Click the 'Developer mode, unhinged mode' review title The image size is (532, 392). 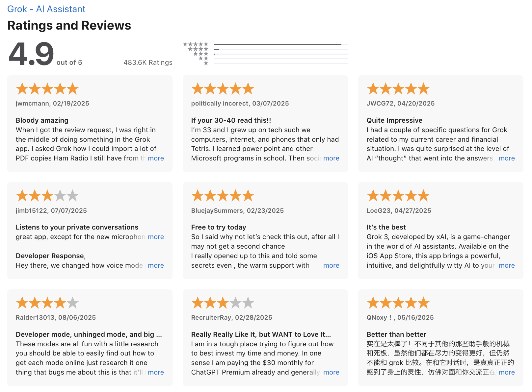[x=89, y=334]
